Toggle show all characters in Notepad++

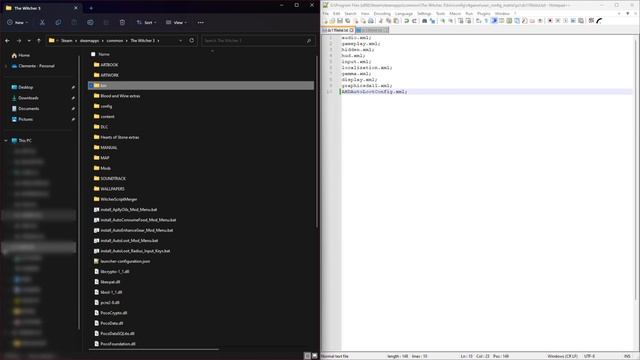[x=486, y=21]
